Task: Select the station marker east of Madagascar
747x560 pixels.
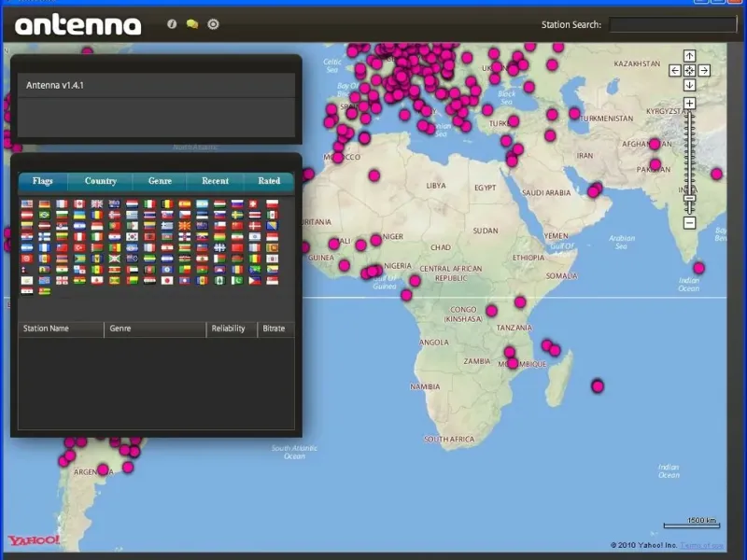Action: (x=598, y=385)
